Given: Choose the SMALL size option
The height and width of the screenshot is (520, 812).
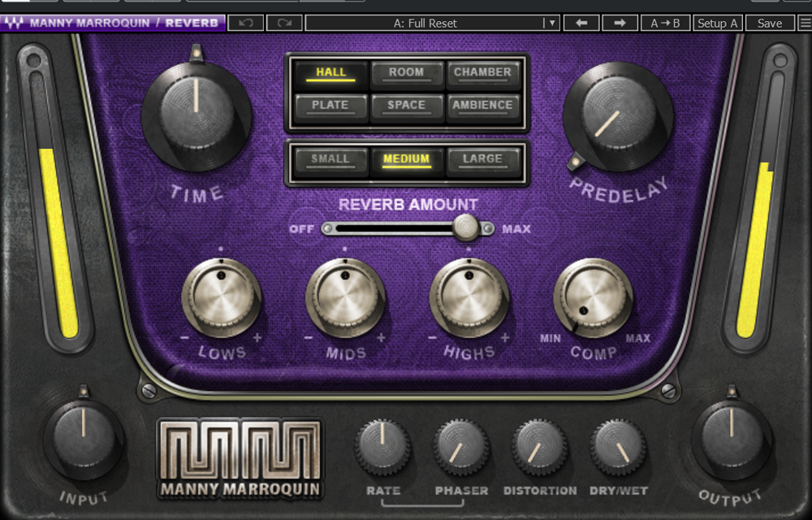Looking at the screenshot, I should click(330, 160).
